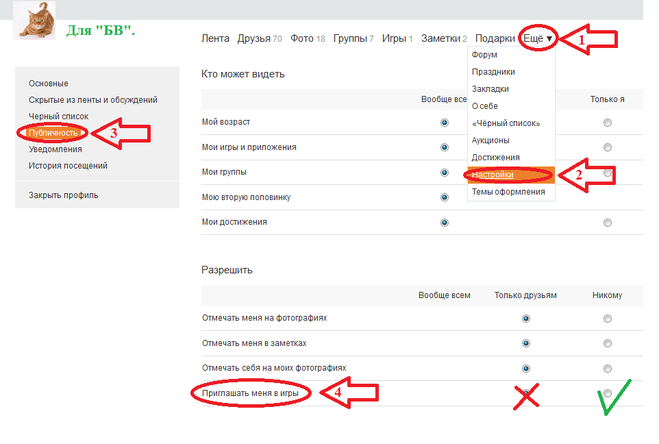
Task: Select Закладки from the dropdown list
Action: pyautogui.click(x=492, y=89)
